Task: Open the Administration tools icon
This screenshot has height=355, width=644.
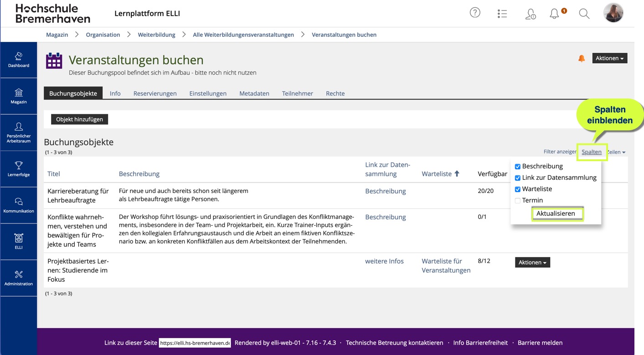Action: pyautogui.click(x=19, y=278)
